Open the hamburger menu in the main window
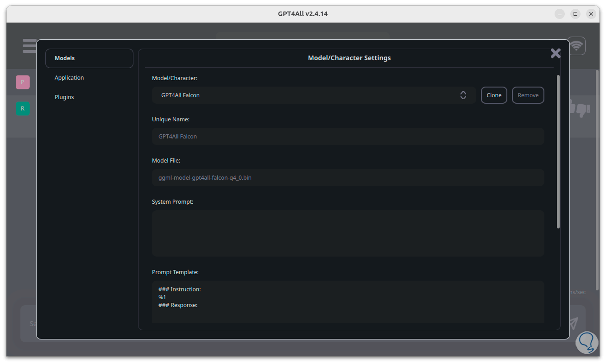 click(29, 46)
